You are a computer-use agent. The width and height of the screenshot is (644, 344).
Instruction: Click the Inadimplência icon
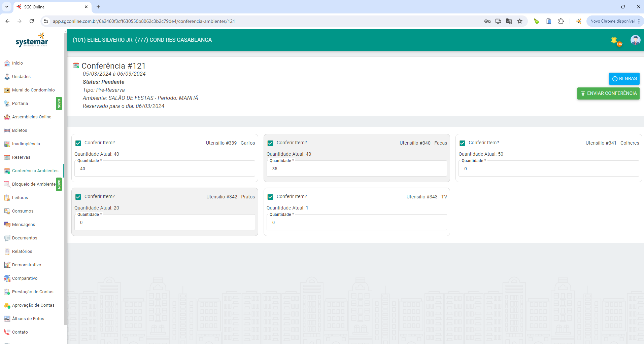7,144
